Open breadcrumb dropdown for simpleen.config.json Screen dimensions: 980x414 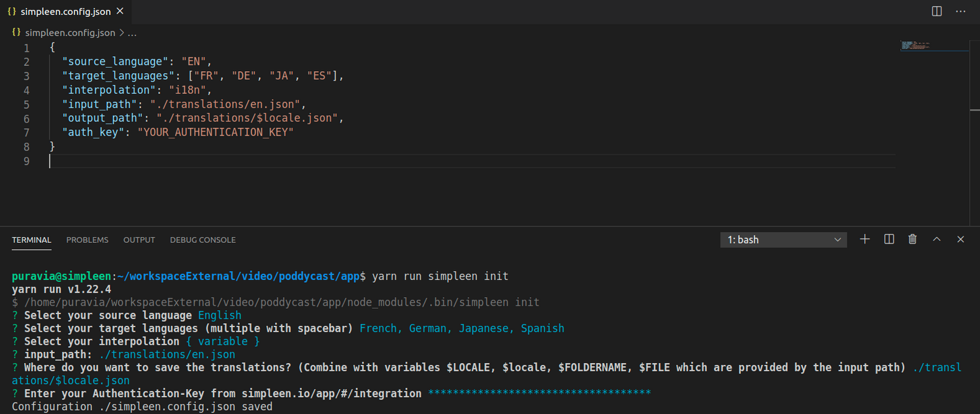tap(70, 32)
